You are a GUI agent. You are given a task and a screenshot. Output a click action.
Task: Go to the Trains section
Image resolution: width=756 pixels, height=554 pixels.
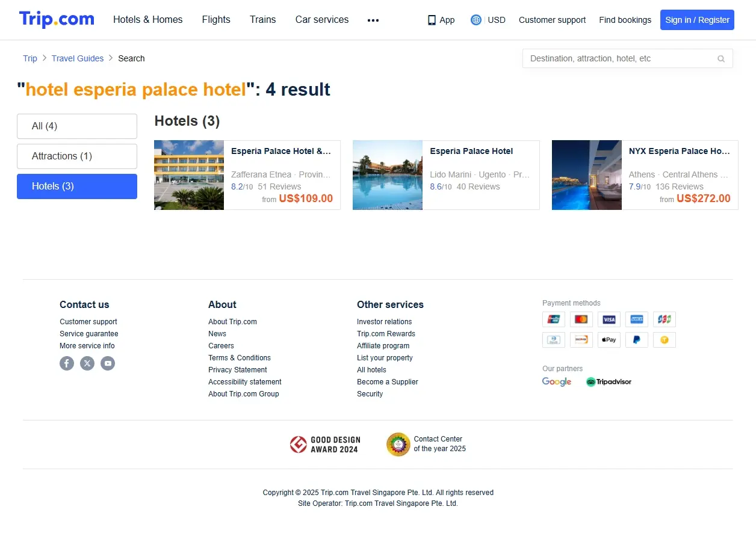tap(263, 20)
